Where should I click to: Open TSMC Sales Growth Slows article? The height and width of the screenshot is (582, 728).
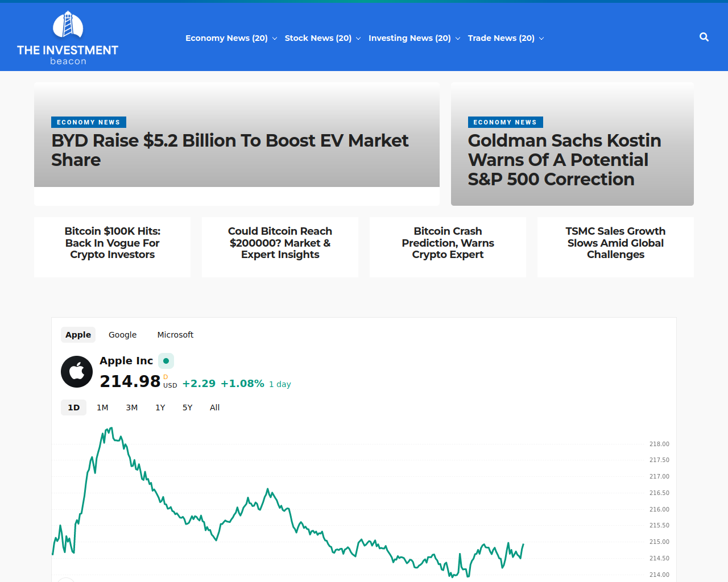coord(615,243)
